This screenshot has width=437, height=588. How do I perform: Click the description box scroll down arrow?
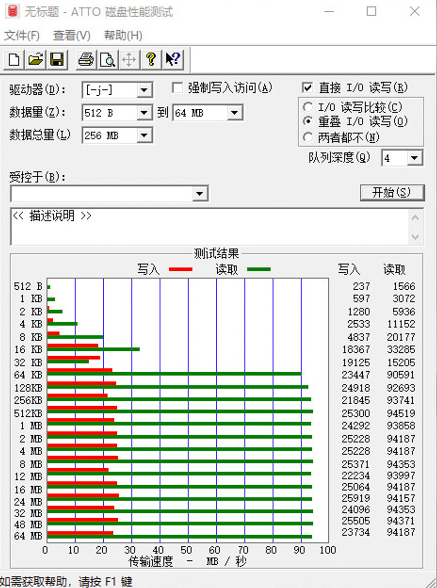[x=415, y=237]
